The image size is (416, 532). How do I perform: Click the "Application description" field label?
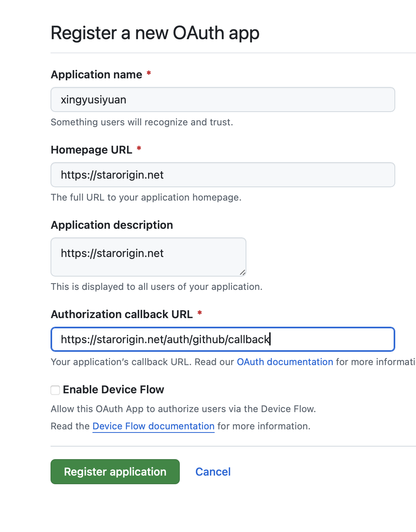(112, 225)
